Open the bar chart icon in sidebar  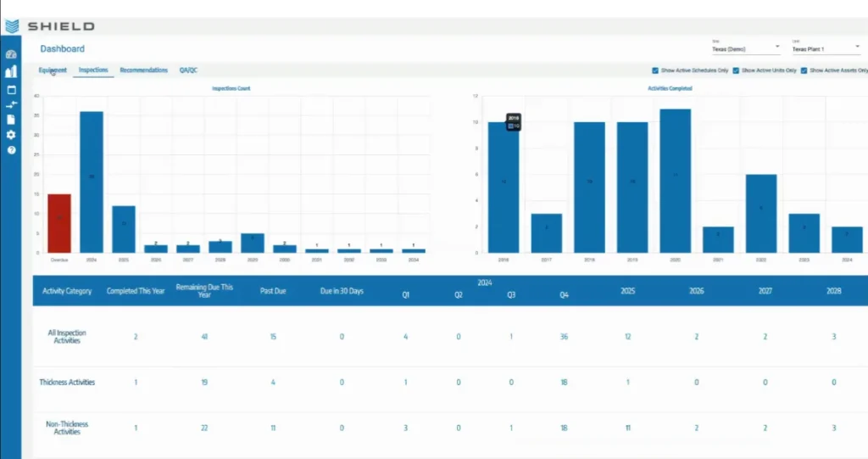(11, 72)
